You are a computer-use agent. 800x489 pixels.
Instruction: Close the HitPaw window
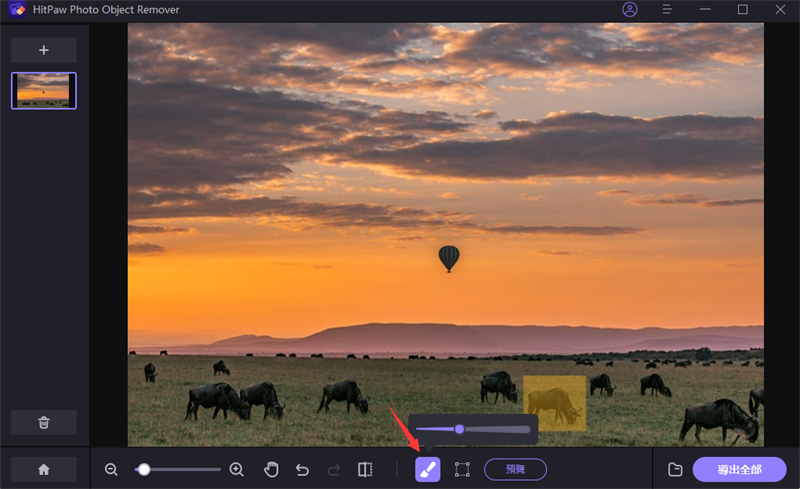780,10
